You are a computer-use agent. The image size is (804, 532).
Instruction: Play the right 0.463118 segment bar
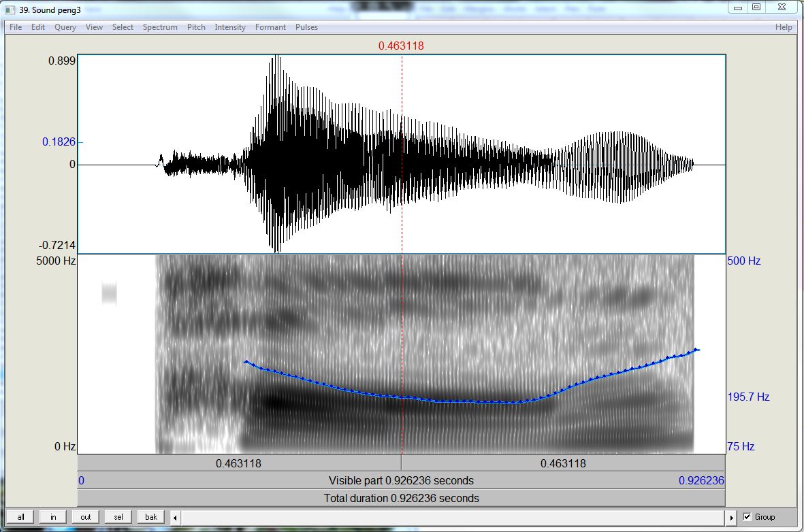point(564,463)
